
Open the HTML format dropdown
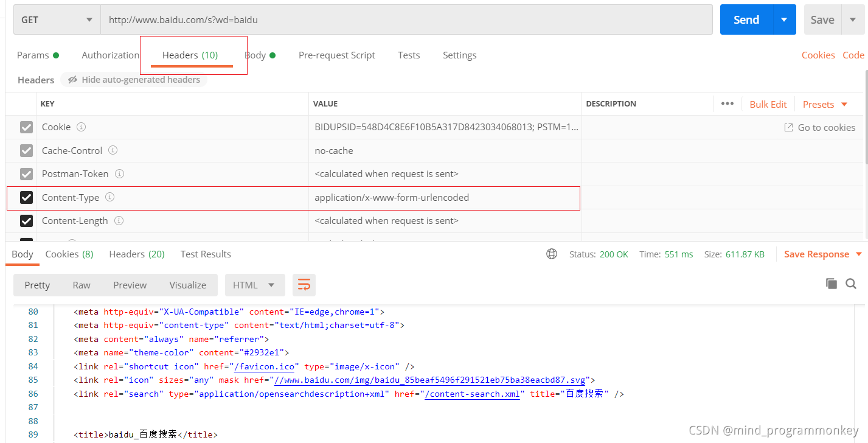point(254,285)
